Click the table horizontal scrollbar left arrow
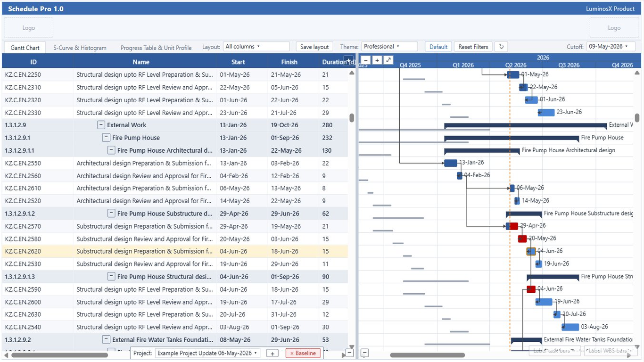The image size is (644, 362). (6, 355)
